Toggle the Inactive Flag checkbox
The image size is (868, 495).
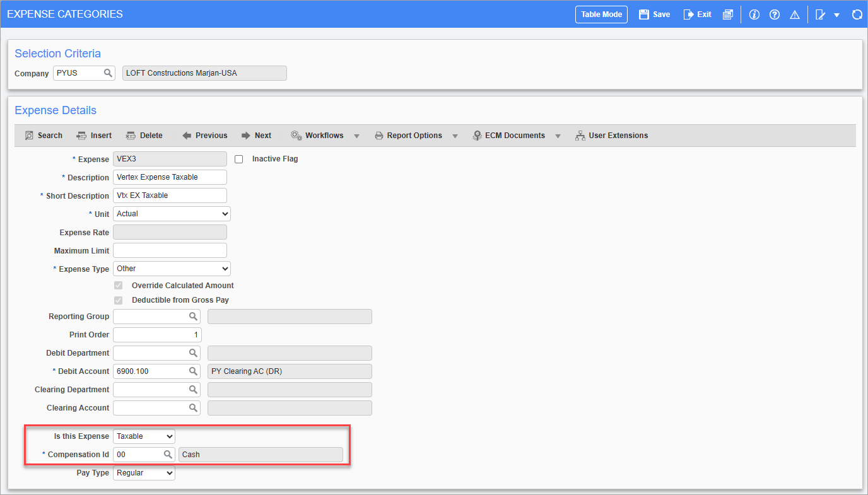pos(238,160)
